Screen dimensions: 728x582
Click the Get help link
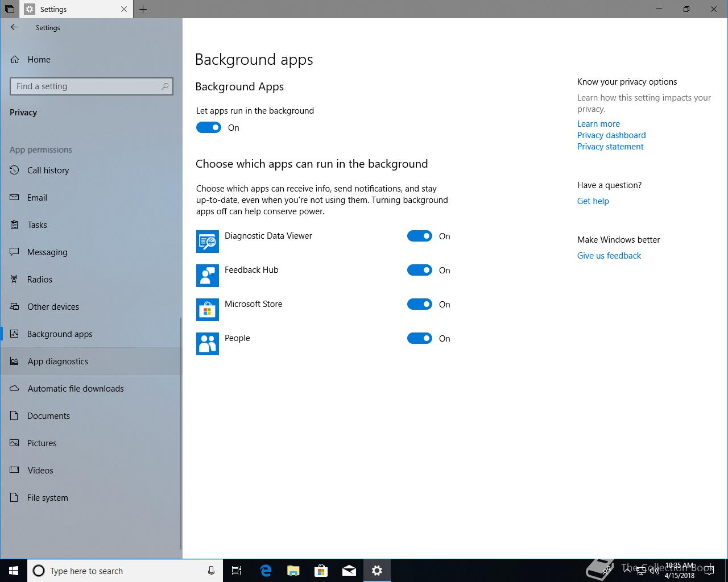(x=593, y=201)
